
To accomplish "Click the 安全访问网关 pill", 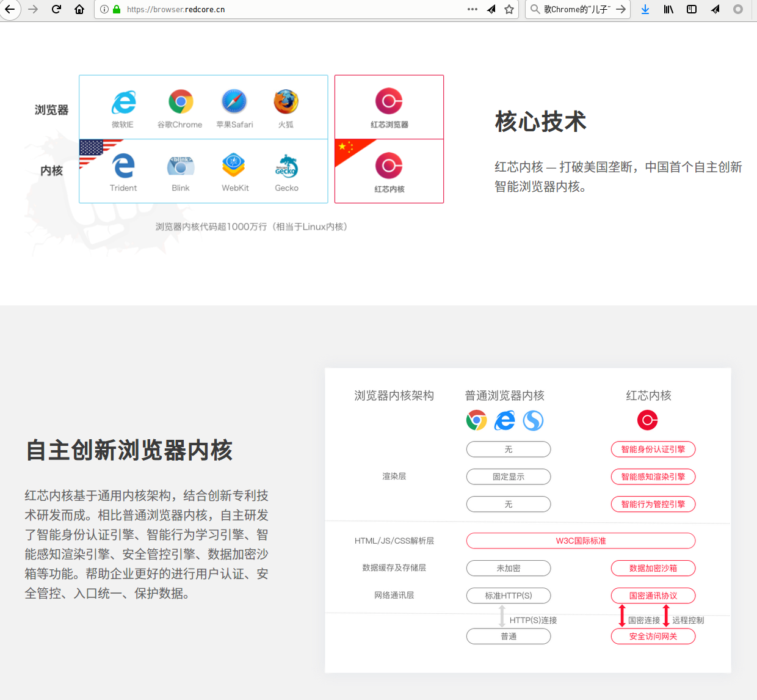I will (653, 636).
